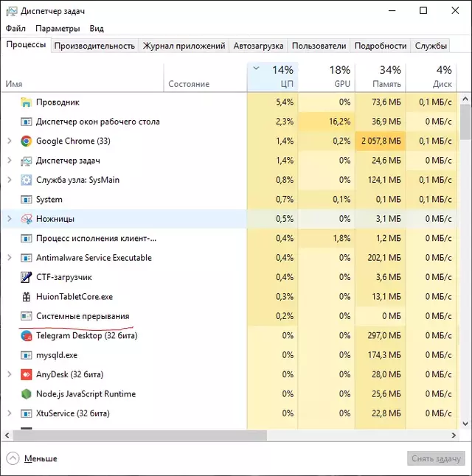Click the AnyDesk process icon
472x476 pixels.
tap(27, 374)
